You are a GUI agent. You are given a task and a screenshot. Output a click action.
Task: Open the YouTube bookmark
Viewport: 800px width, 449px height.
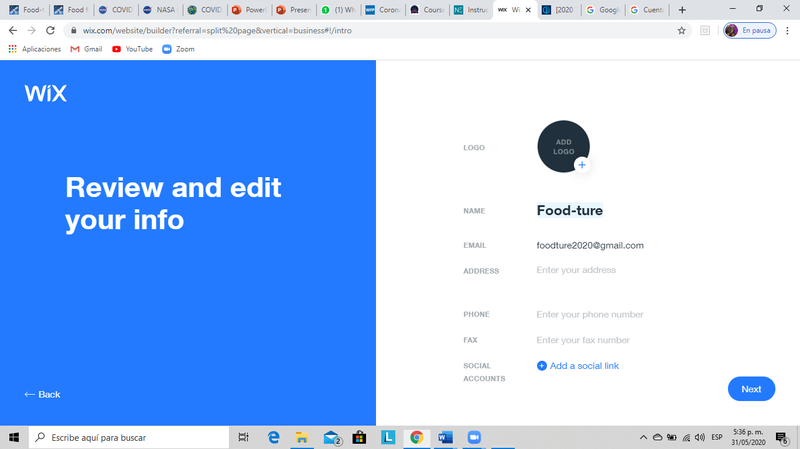click(x=133, y=49)
